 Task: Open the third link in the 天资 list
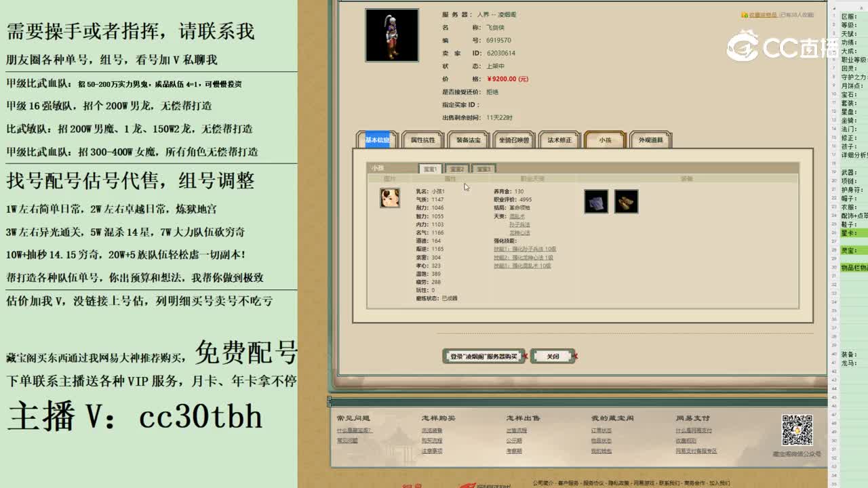(x=519, y=232)
